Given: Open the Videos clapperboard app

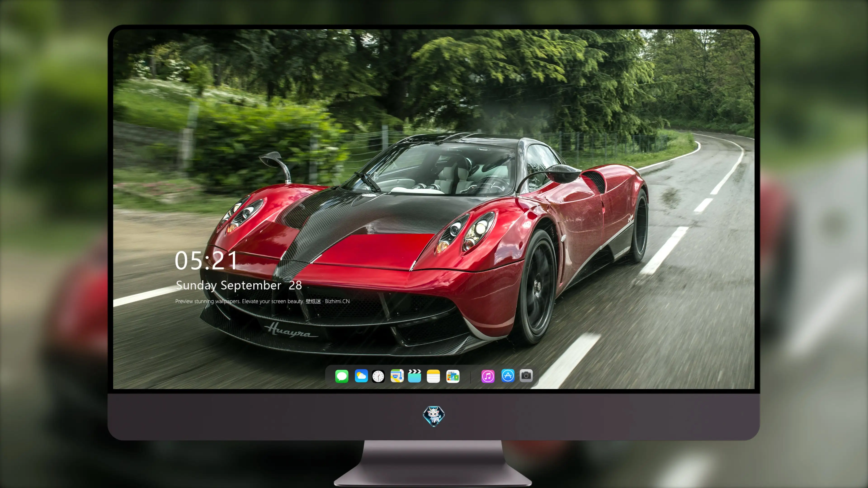Looking at the screenshot, I should click(x=415, y=376).
